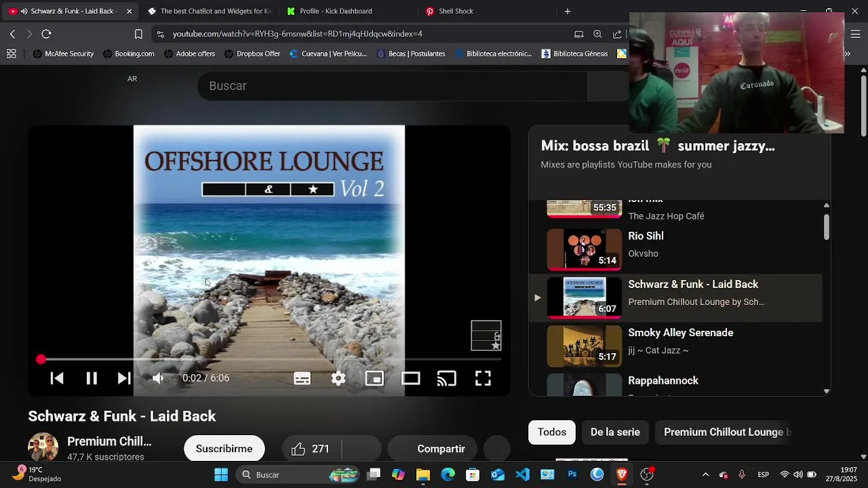Image resolution: width=868 pixels, height=488 pixels.
Task: Open the Adobe offers bookmark
Action: (x=189, y=54)
